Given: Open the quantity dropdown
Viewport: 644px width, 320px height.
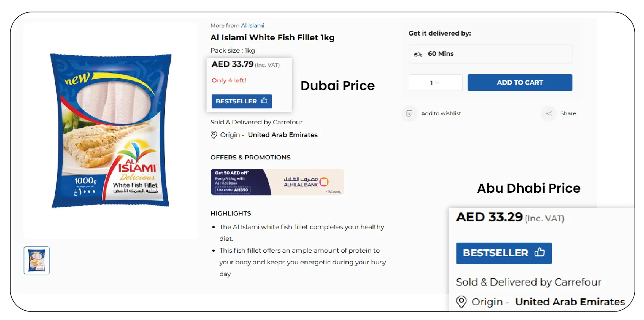Looking at the screenshot, I should (x=435, y=82).
